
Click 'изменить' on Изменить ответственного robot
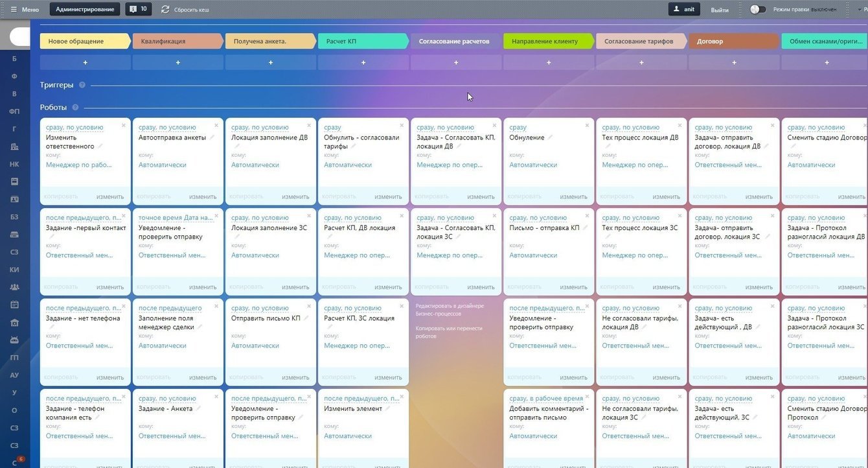tap(110, 196)
